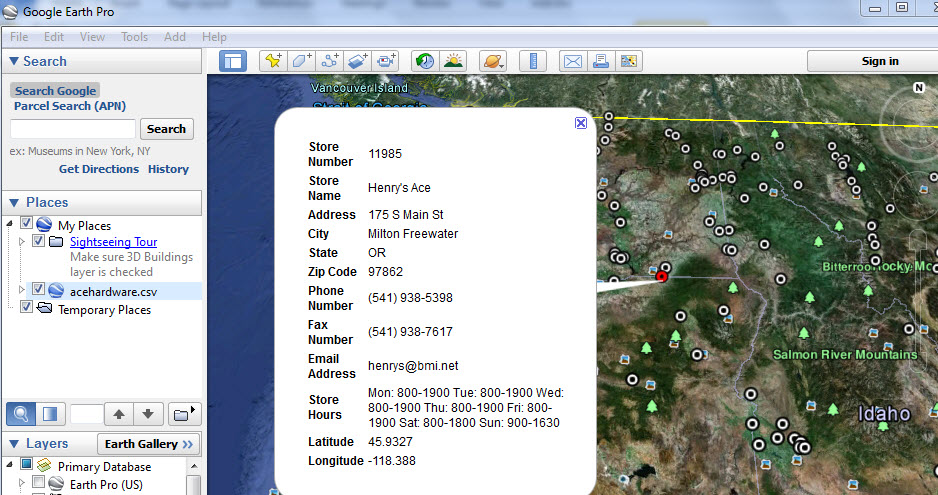Toggle the Sightseeing Tour checkbox
Viewport: 938px width, 495px height.
38,241
